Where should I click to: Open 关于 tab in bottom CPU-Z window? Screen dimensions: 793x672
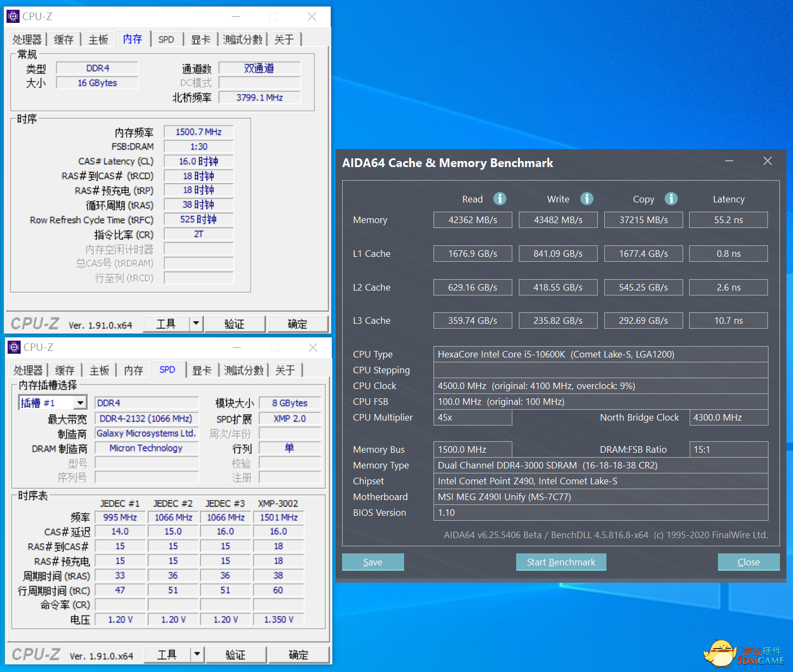click(x=285, y=370)
